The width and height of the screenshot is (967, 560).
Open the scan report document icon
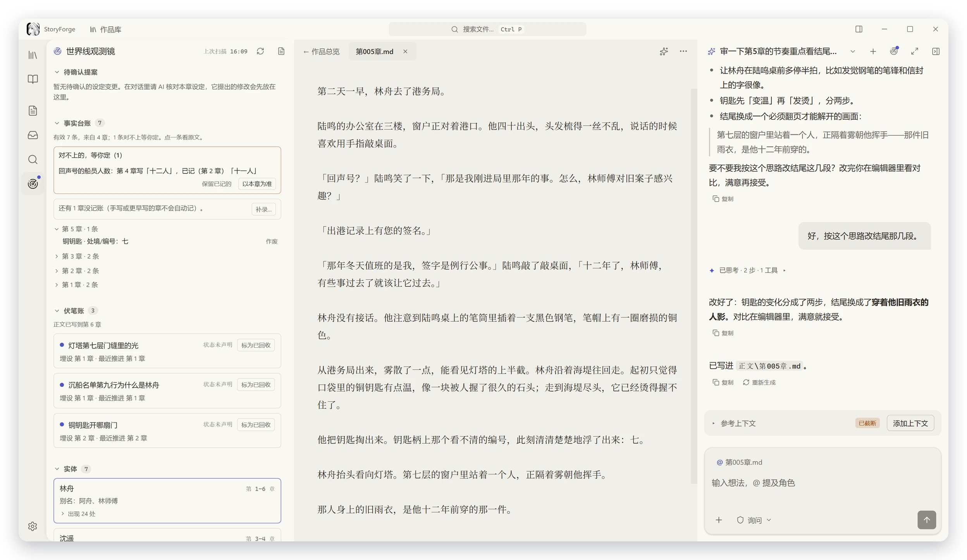pyautogui.click(x=281, y=52)
